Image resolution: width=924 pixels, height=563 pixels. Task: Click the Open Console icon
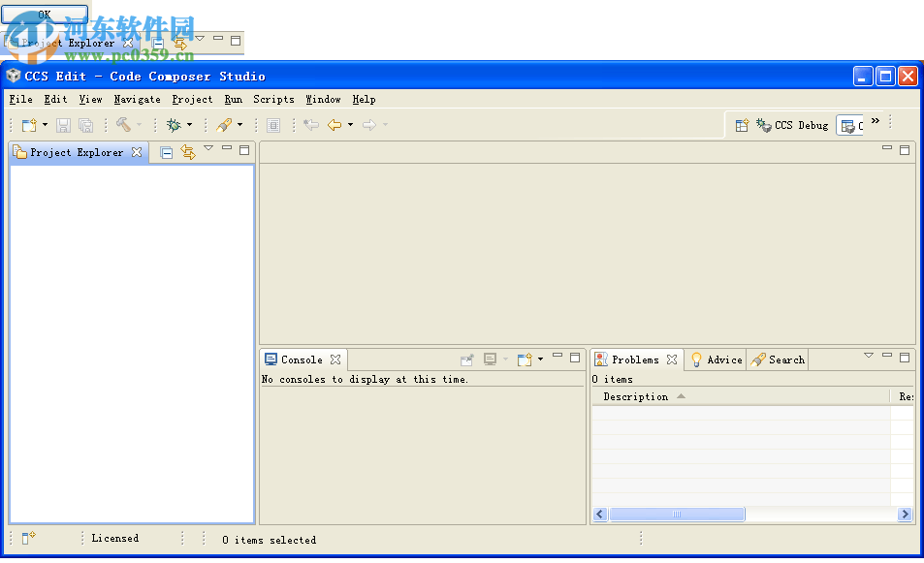[x=525, y=360]
